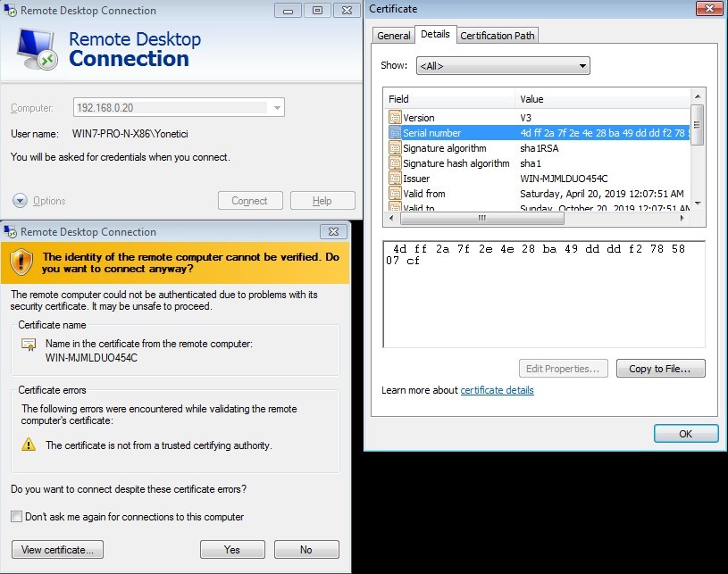Click the Valid from field icon
728x574 pixels.
[395, 194]
